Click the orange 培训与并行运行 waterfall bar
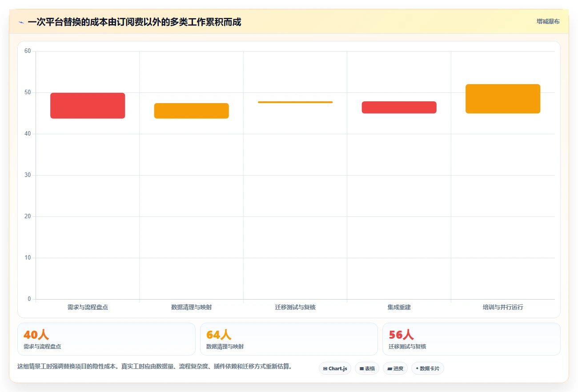Image resolution: width=578 pixels, height=392 pixels. (503, 99)
